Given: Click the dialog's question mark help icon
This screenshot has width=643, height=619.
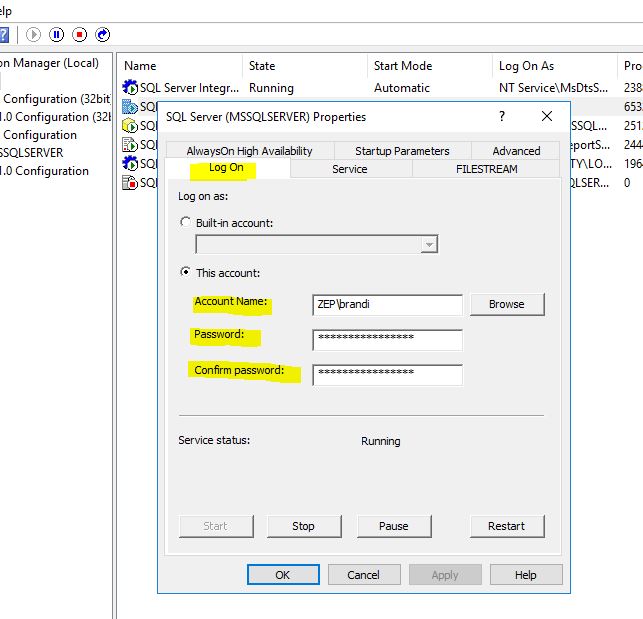Looking at the screenshot, I should pos(502,116).
